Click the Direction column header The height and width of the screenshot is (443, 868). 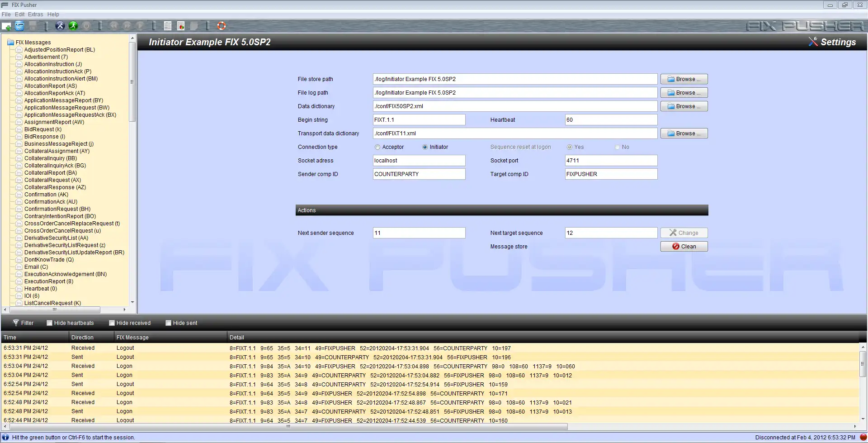point(91,338)
